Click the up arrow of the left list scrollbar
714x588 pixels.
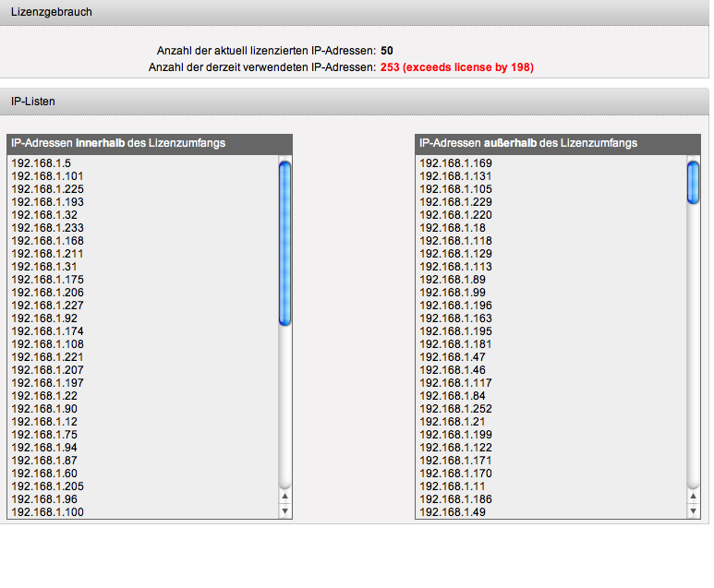(284, 497)
